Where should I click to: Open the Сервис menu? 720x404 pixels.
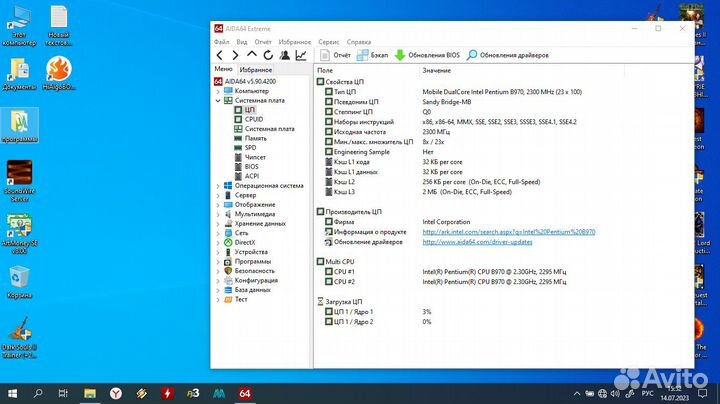(329, 42)
